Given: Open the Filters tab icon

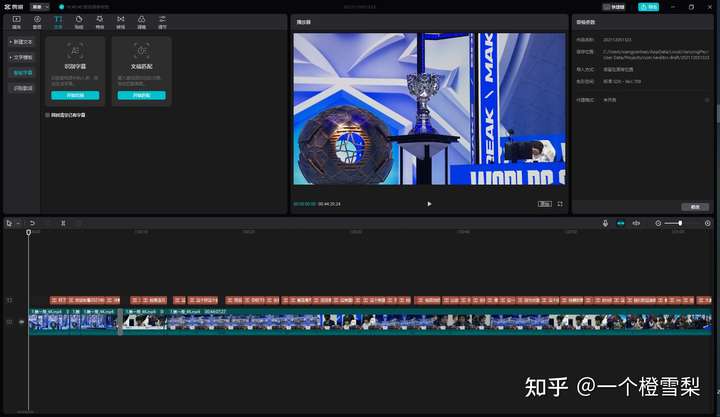Looking at the screenshot, I should click(x=141, y=22).
